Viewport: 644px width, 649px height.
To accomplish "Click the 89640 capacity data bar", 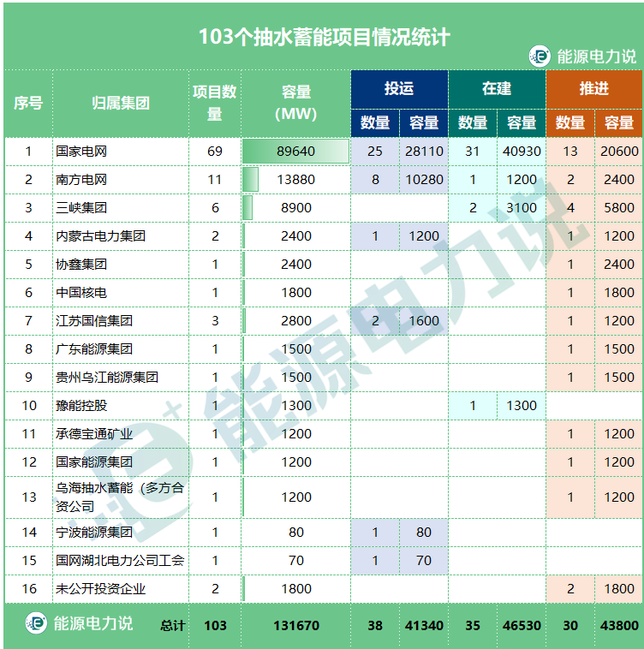I will [295, 152].
